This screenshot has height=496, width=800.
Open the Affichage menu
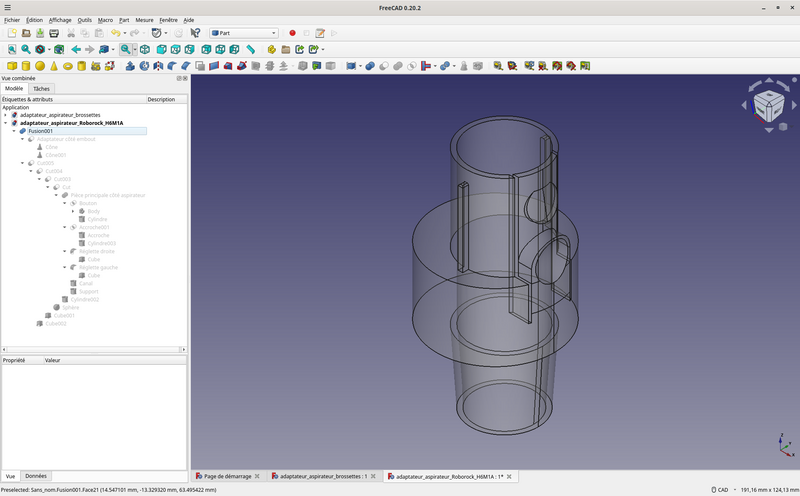click(x=60, y=19)
